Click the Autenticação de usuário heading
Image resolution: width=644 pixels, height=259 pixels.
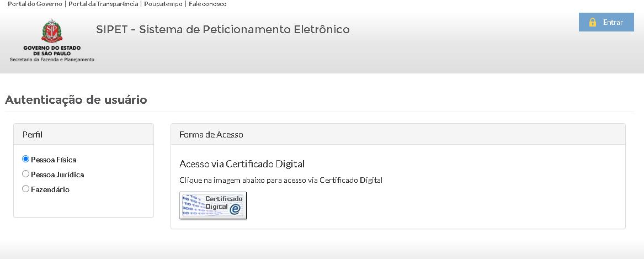(76, 100)
